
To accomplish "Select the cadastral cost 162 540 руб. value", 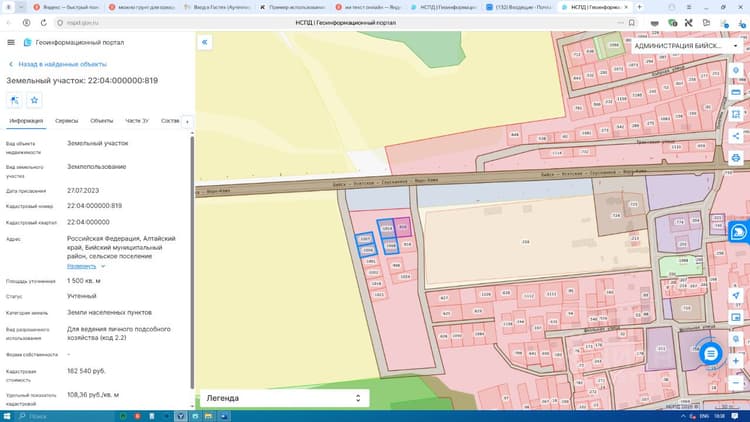I will click(x=86, y=371).
